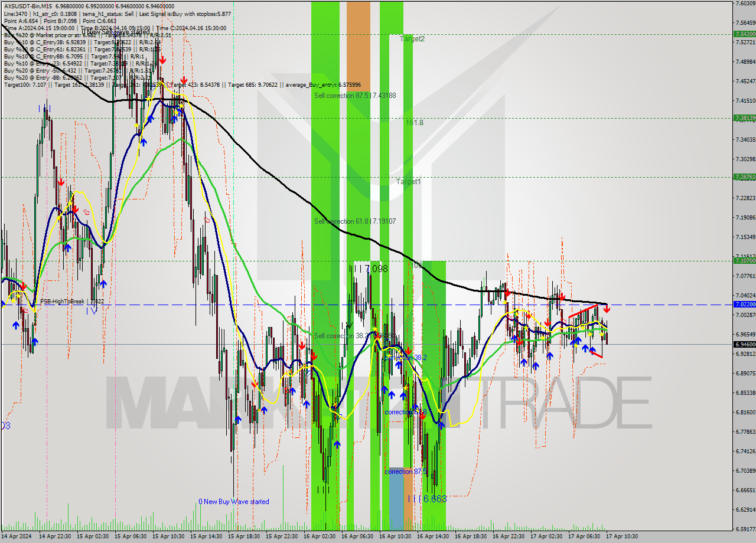Viewport: 756px width, 543px height.
Task: Click the blue 'correction 61.8' label
Action: click(x=406, y=411)
